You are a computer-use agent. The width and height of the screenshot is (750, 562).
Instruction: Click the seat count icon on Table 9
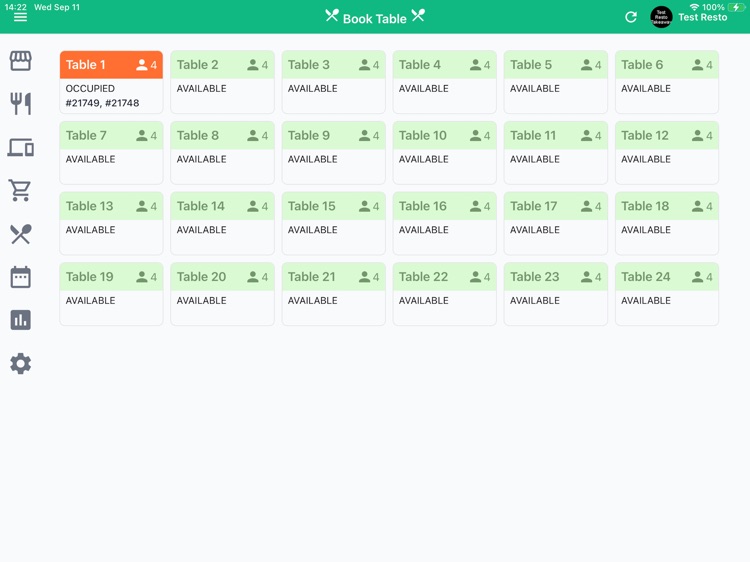(364, 135)
